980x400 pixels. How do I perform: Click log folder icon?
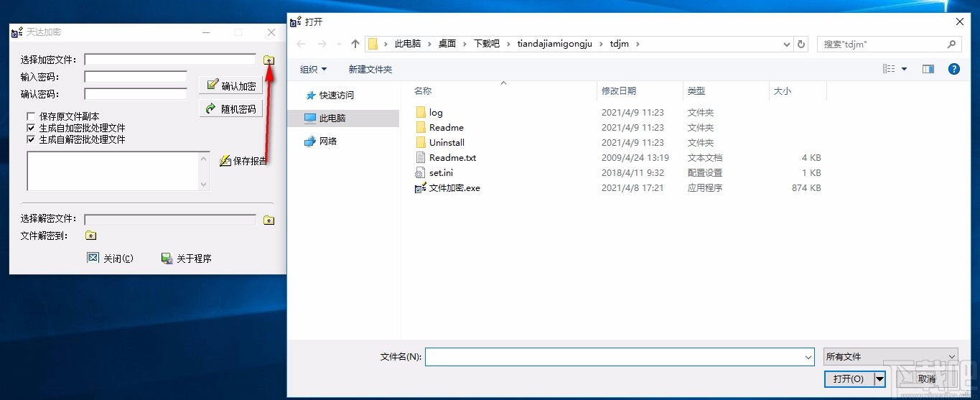421,112
